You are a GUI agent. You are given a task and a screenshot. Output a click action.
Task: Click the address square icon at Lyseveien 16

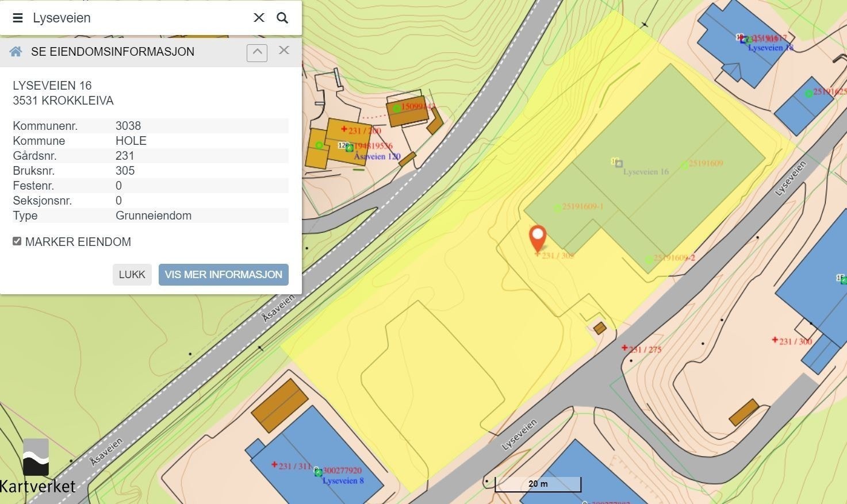pyautogui.click(x=619, y=164)
